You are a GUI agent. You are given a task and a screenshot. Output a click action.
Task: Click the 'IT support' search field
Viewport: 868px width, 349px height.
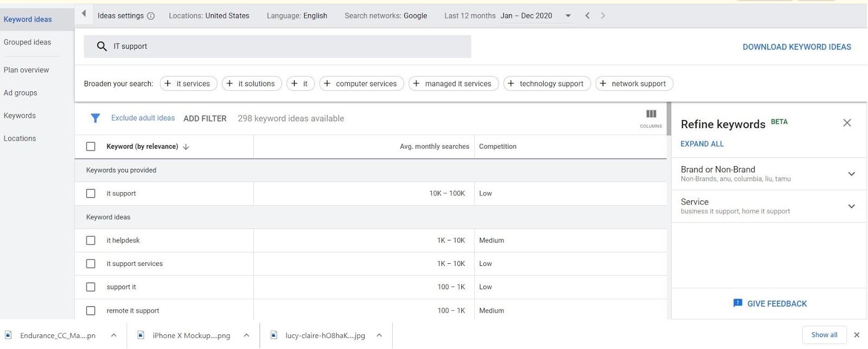288,47
